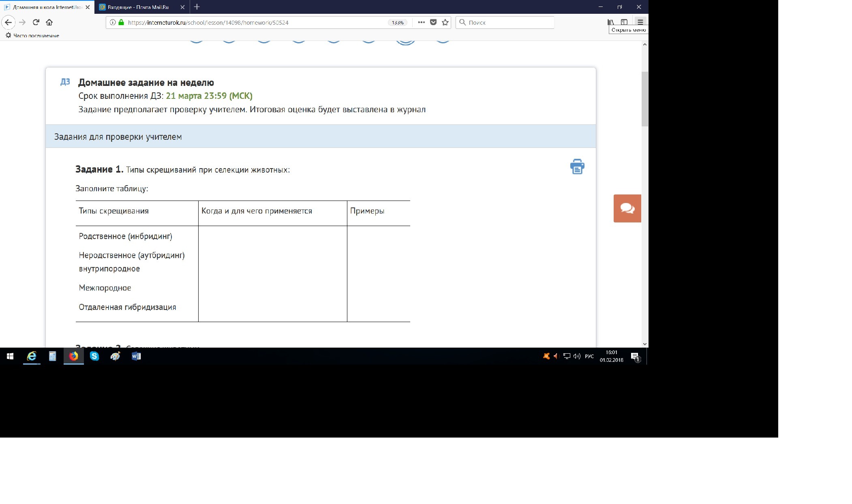Show site information icon in address bar
The image size is (852, 504).
pos(113,22)
